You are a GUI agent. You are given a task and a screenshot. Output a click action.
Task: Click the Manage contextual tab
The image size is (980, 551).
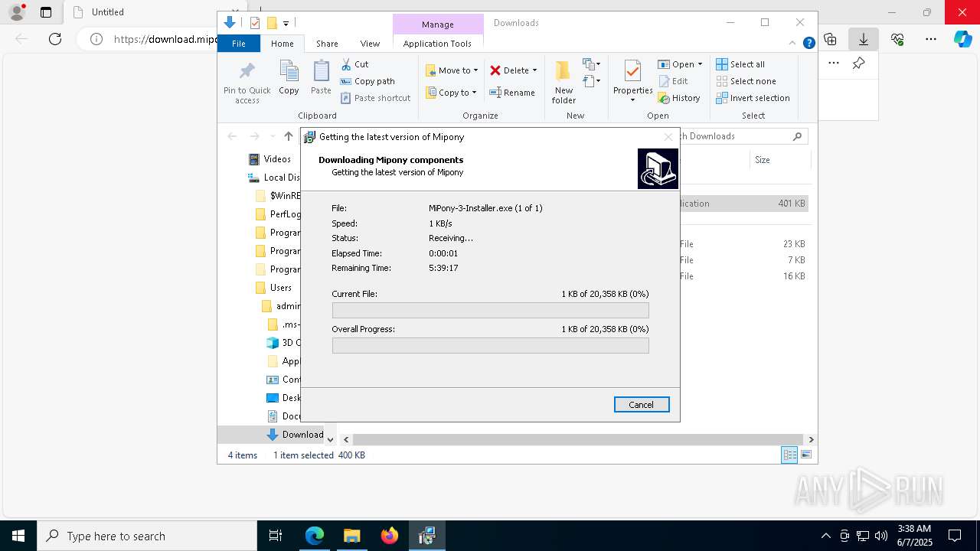coord(438,24)
